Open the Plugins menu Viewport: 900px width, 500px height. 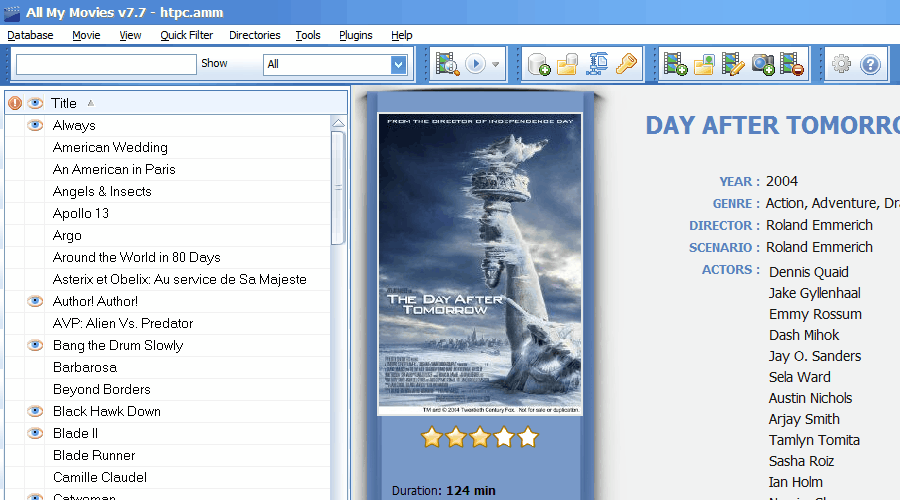[356, 35]
